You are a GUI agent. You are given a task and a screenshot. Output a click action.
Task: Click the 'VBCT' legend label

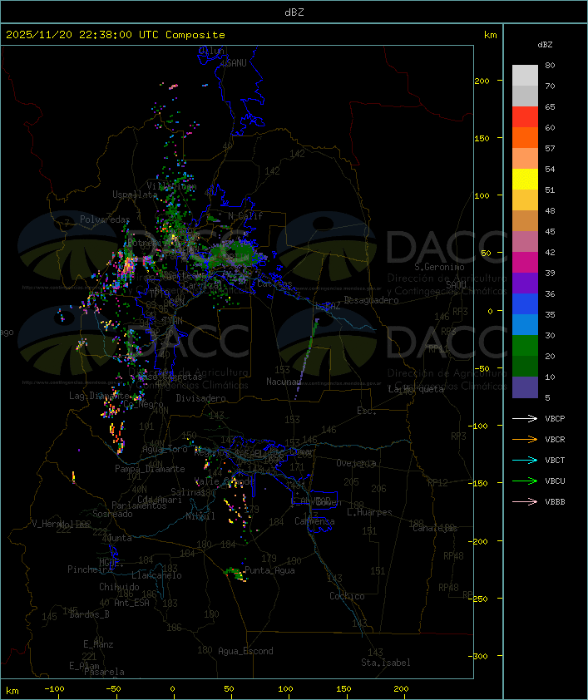pyautogui.click(x=555, y=461)
